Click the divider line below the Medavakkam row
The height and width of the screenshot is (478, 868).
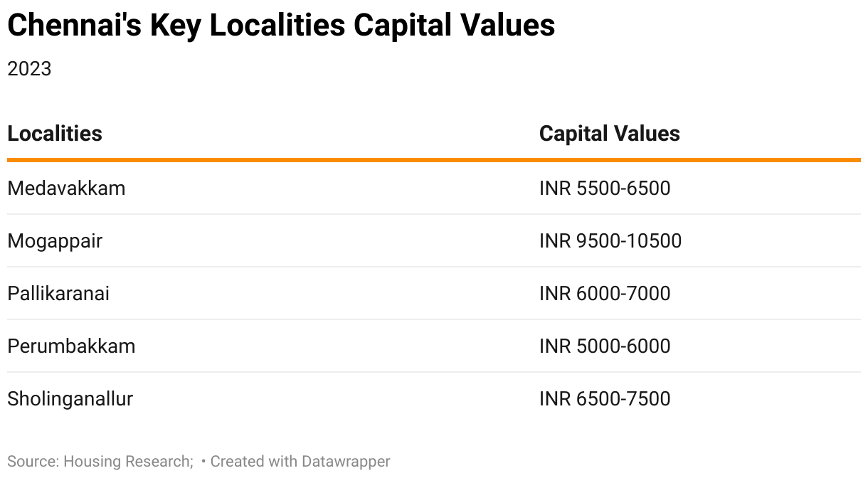434,214
